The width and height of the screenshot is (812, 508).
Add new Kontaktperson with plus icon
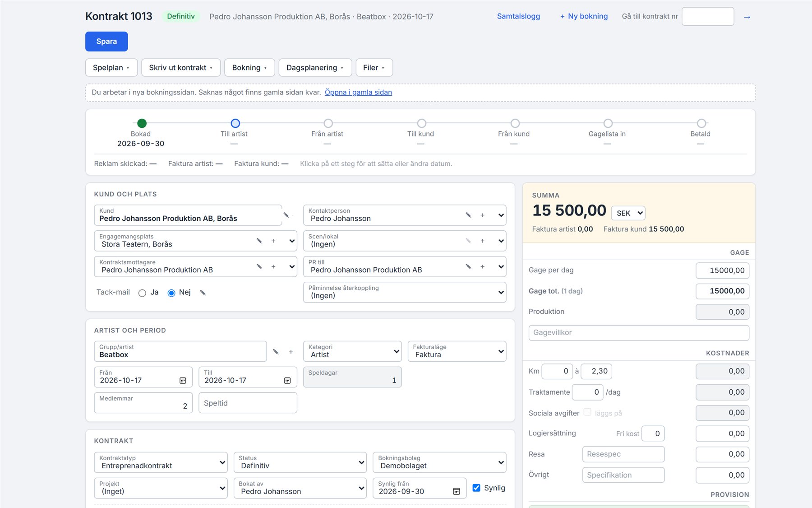[x=482, y=215]
